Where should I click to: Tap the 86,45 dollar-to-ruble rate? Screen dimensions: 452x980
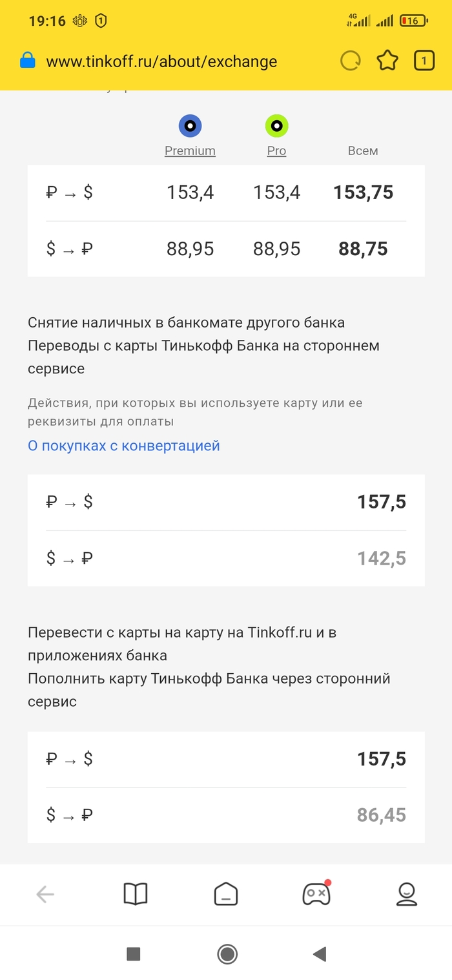tap(381, 815)
